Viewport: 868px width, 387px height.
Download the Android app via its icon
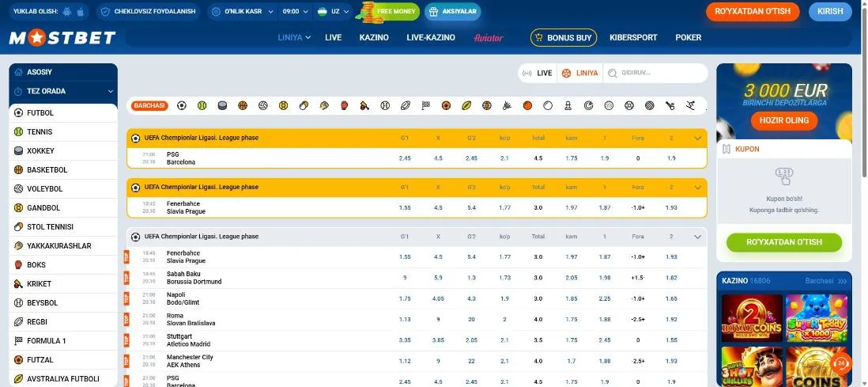coord(67,11)
